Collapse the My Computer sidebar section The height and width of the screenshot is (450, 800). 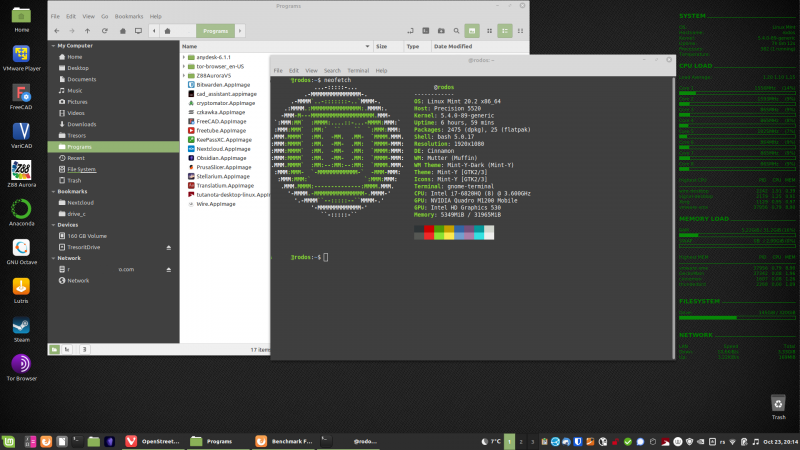pyautogui.click(x=53, y=46)
